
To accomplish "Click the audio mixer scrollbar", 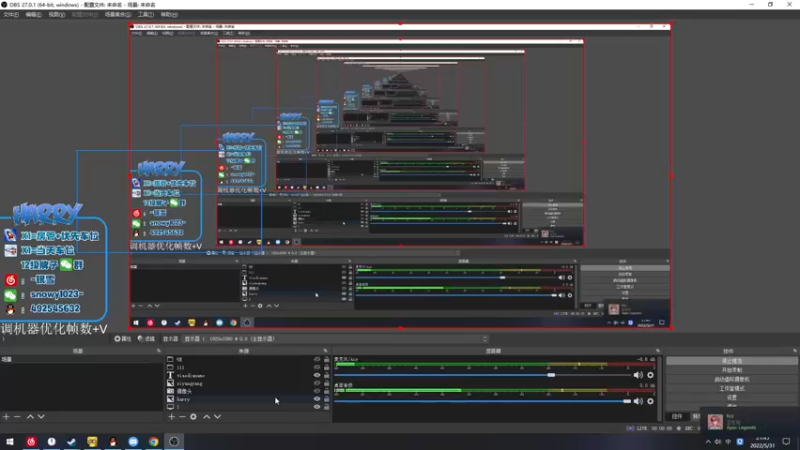I will point(661,388).
